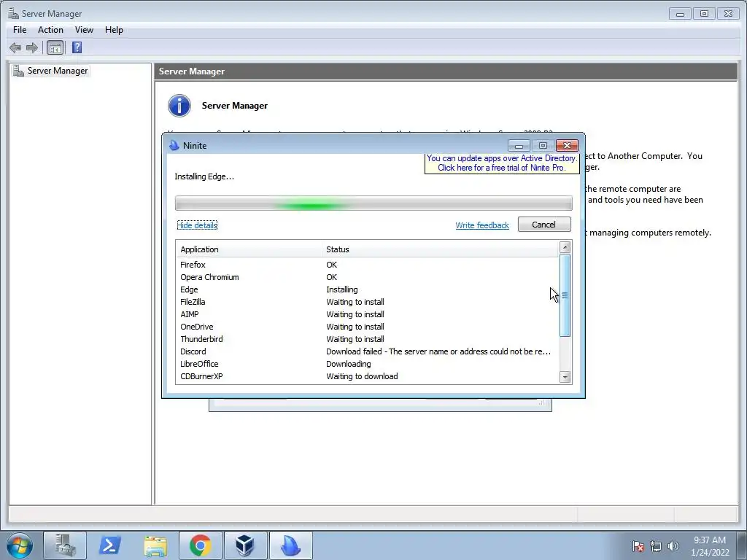747x560 pixels.
Task: Click the Forward arrow in Server Manager toolbar
Action: [32, 47]
